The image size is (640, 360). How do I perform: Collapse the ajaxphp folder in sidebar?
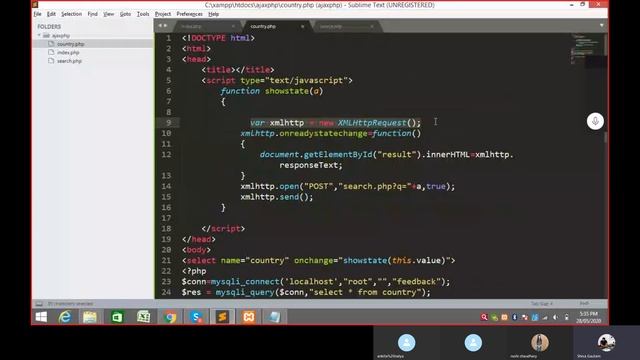tap(39, 36)
